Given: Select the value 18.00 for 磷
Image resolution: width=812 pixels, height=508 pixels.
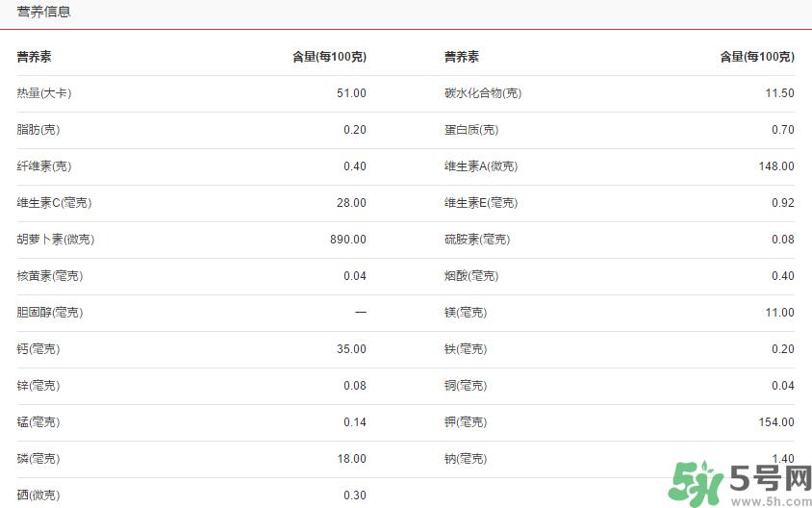Looking at the screenshot, I should click(351, 459).
